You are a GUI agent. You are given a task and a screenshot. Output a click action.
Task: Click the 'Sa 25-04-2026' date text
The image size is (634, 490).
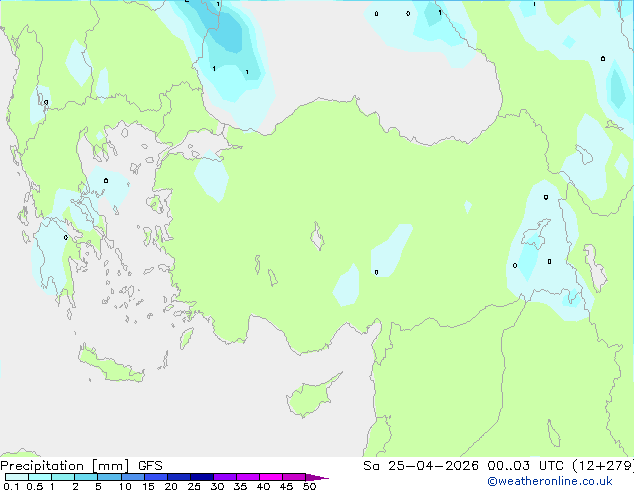pos(421,466)
